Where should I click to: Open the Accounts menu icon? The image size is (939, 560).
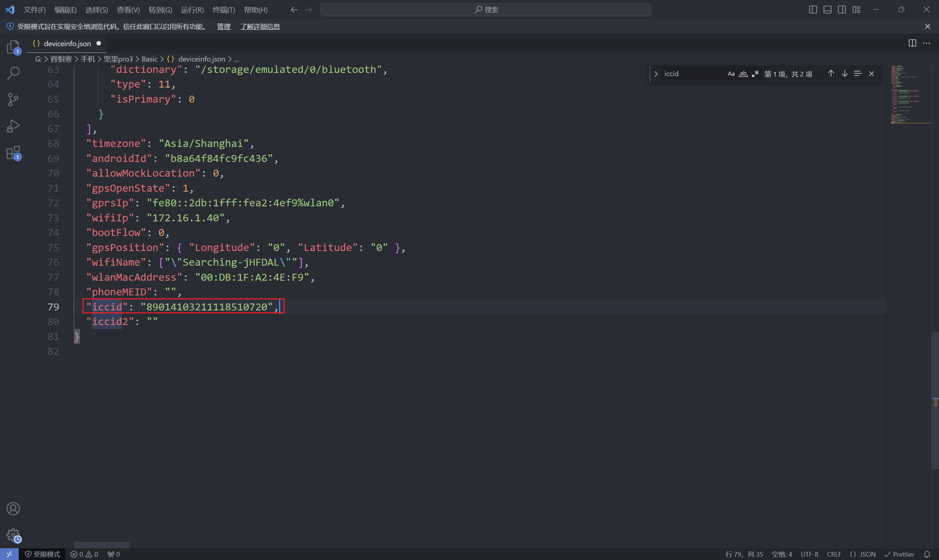pos(13,509)
